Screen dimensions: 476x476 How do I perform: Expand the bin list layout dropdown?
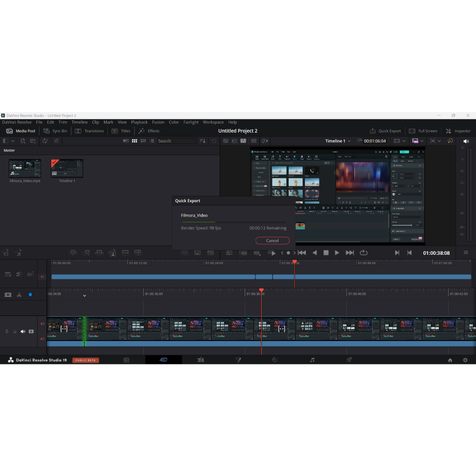[13, 141]
